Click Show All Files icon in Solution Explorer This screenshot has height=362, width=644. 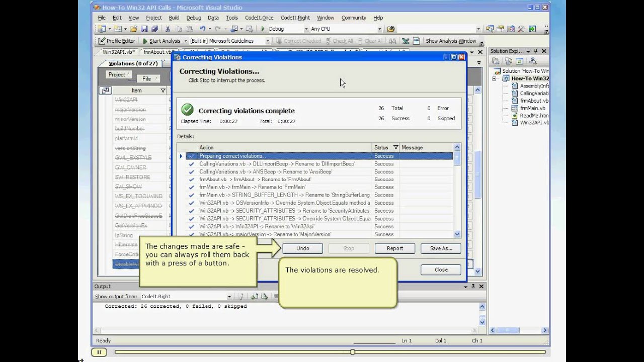509,61
